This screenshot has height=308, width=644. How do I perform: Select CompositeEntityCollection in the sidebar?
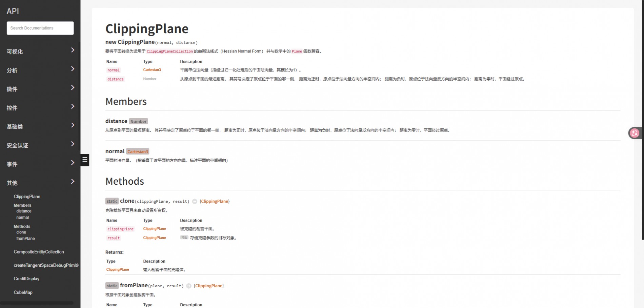(x=39, y=252)
